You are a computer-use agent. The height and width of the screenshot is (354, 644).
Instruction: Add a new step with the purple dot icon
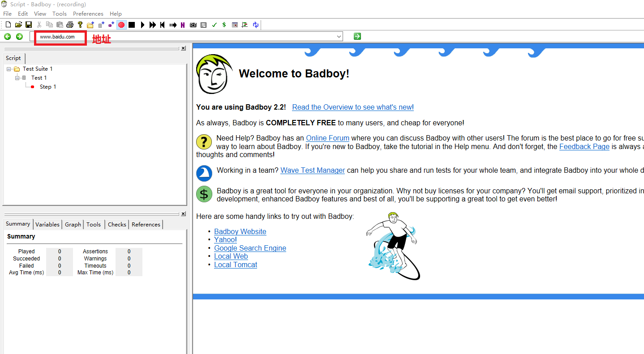point(111,25)
